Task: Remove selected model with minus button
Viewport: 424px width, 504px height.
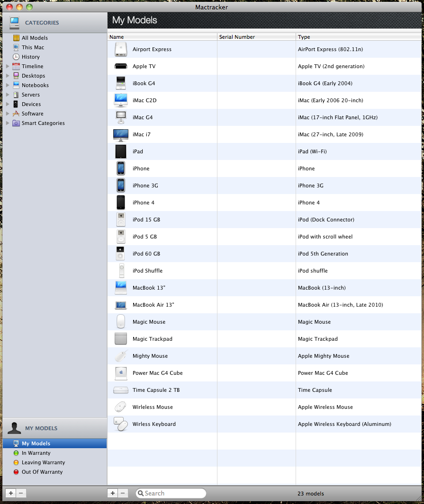Action: click(x=123, y=493)
